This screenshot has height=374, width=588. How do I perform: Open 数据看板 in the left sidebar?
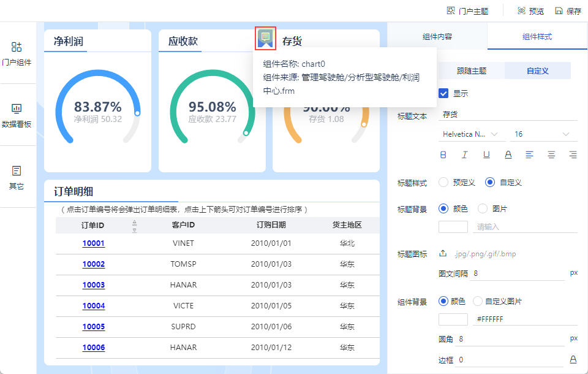[17, 115]
